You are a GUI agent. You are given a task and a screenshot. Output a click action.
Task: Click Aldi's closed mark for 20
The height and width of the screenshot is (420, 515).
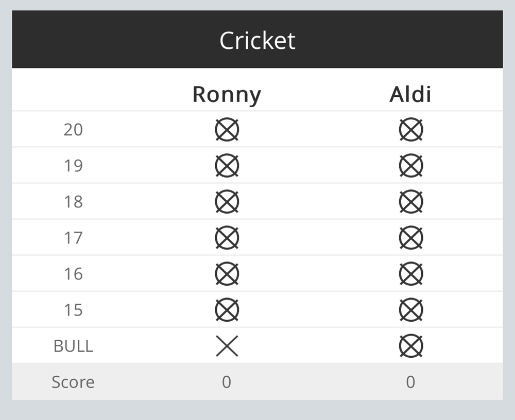coord(411,129)
